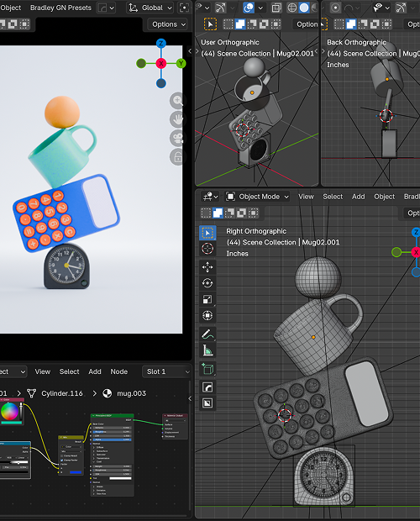Open the Object Mode dropdown
Image resolution: width=420 pixels, height=521 pixels.
[257, 197]
